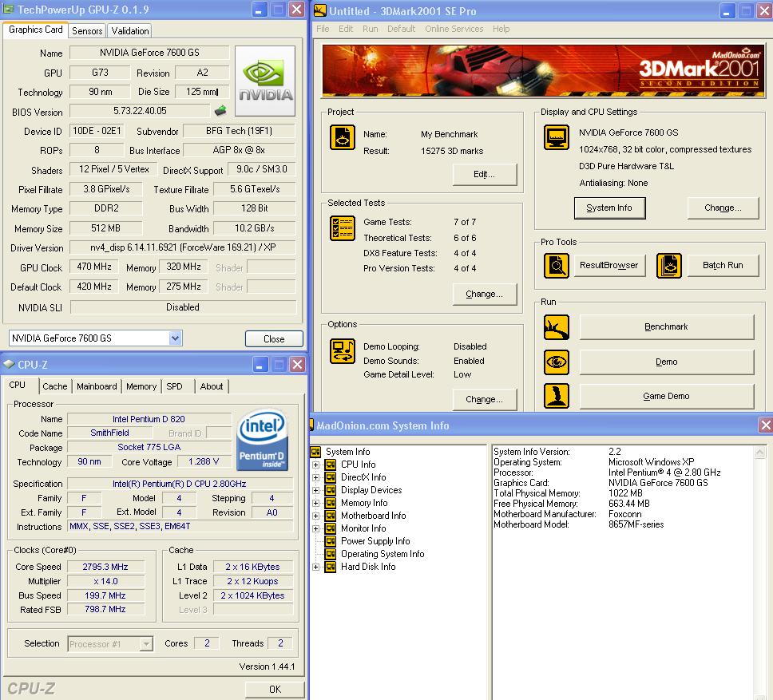Screen dimensions: 773x700
Task: Click the Display and CPU Settings monitor icon
Action: click(557, 137)
